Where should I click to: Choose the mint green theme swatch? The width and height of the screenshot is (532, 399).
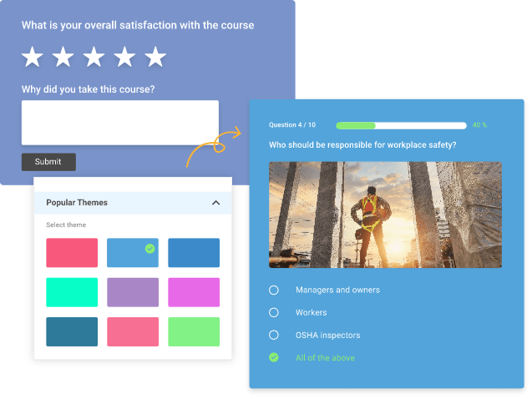tap(72, 292)
